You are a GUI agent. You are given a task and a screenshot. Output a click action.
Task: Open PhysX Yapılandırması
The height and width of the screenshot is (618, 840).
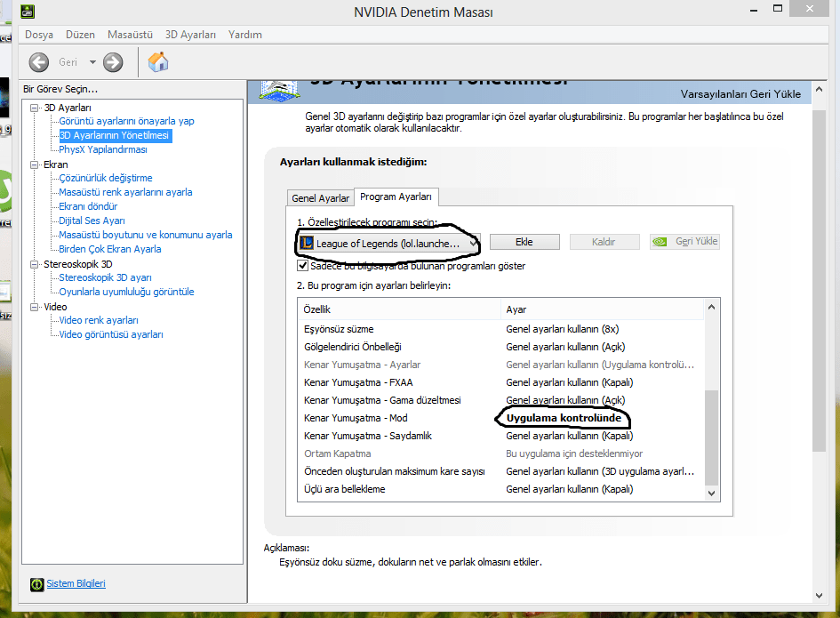103,149
